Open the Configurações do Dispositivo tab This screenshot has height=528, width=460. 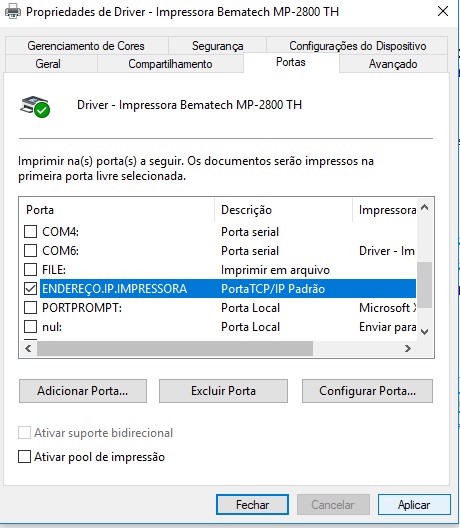[x=357, y=45]
